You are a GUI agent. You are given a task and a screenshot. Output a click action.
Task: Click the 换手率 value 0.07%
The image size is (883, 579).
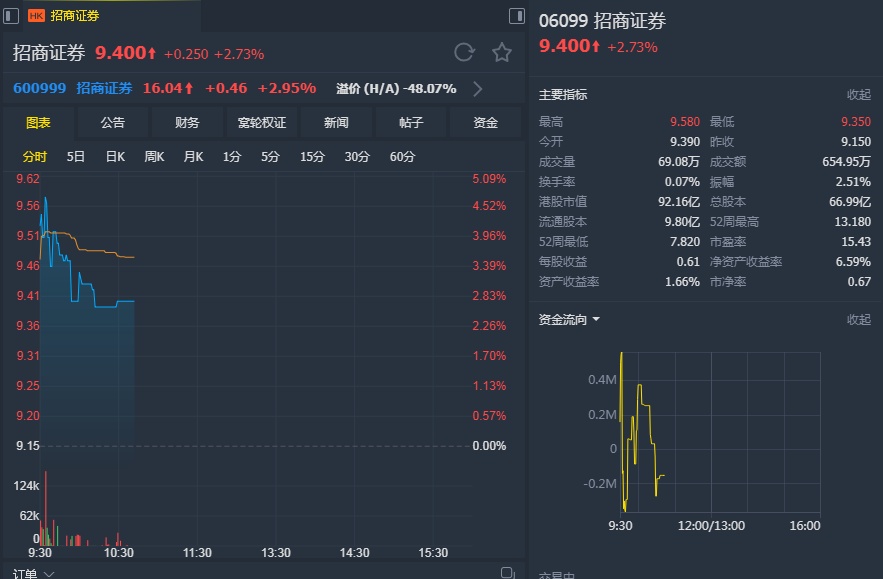pyautogui.click(x=682, y=182)
